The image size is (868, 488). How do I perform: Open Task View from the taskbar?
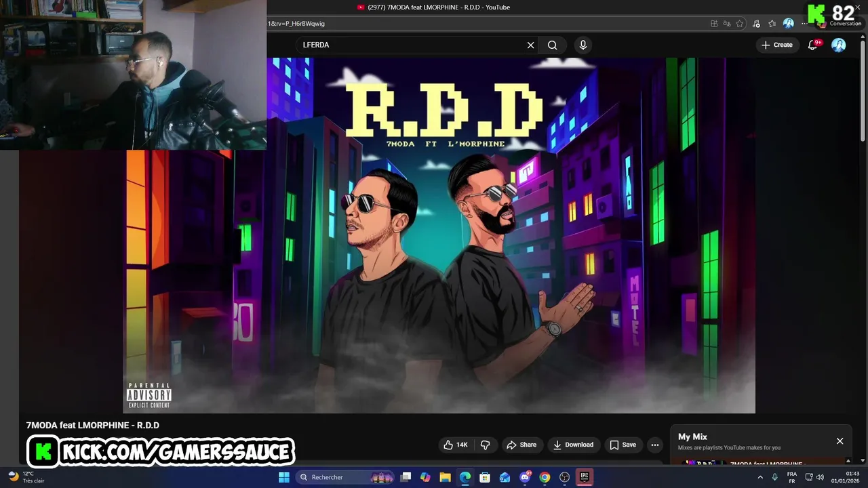click(x=406, y=477)
